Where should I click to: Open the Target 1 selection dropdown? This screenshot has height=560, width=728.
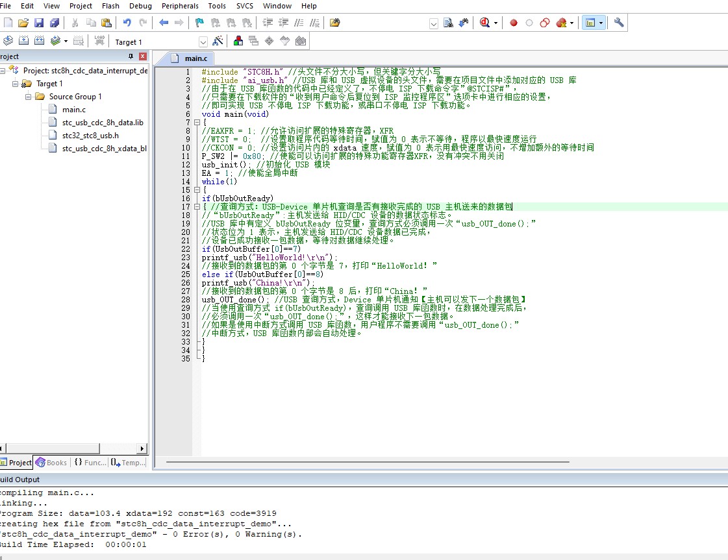pyautogui.click(x=203, y=42)
